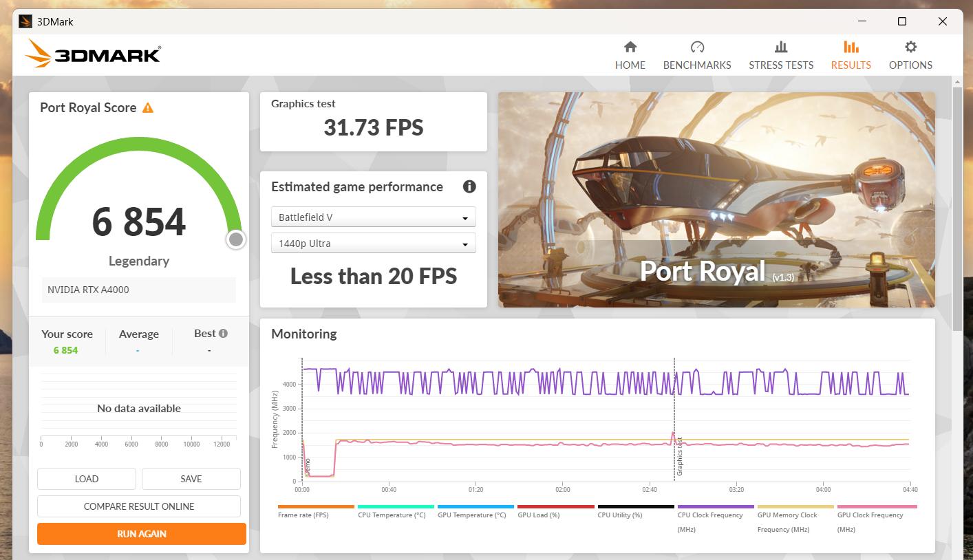Click the 31.73 FPS graphics test value
The width and height of the screenshot is (973, 560).
374,127
